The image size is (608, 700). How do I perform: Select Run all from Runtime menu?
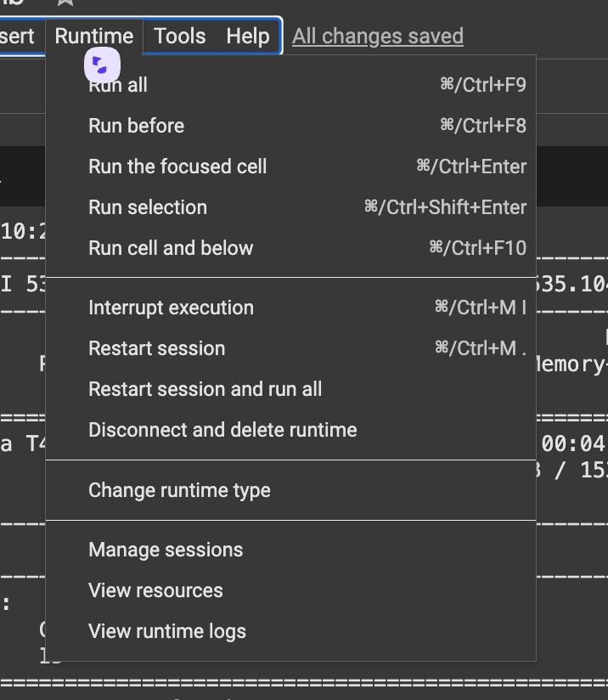click(x=119, y=86)
